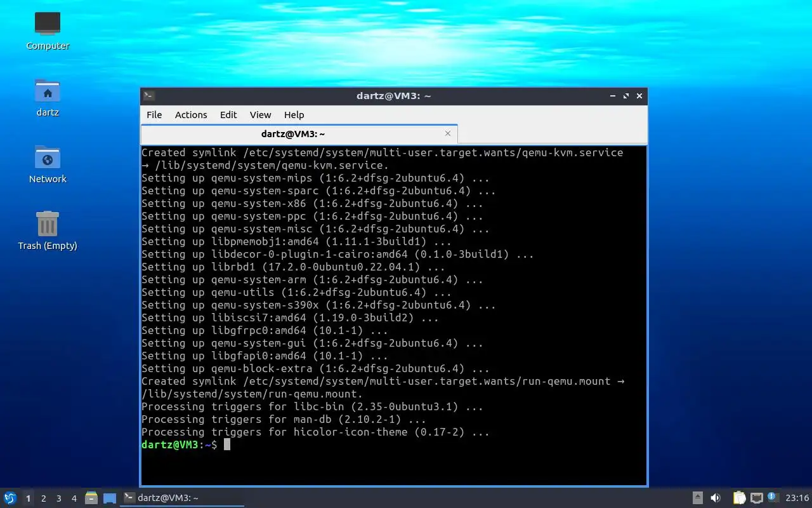The height and width of the screenshot is (508, 812).
Task: Switch to workspace 3 in the pager
Action: coord(58,498)
